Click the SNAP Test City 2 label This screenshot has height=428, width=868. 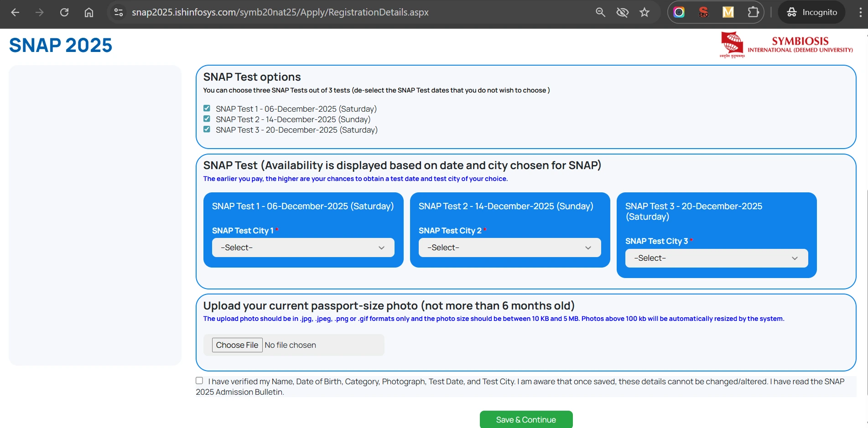point(450,231)
